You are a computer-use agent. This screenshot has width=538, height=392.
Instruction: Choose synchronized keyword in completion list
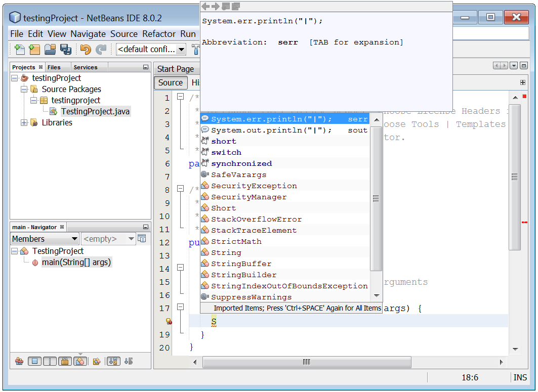[285, 163]
